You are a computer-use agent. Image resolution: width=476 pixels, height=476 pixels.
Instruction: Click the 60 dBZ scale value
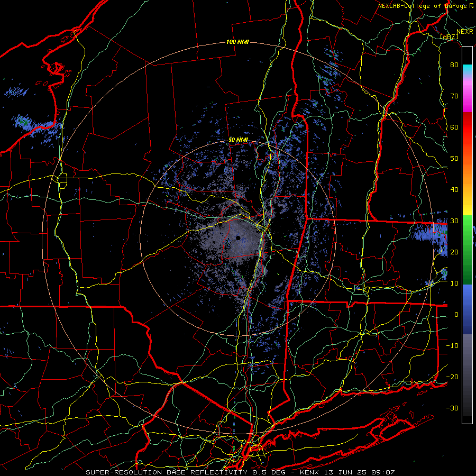[454, 127]
